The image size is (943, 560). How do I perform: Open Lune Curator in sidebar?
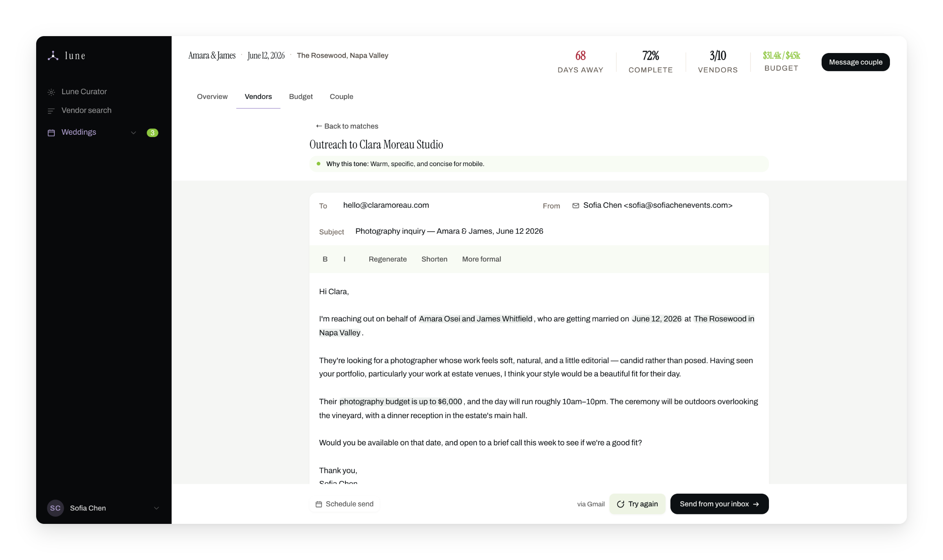coord(84,92)
